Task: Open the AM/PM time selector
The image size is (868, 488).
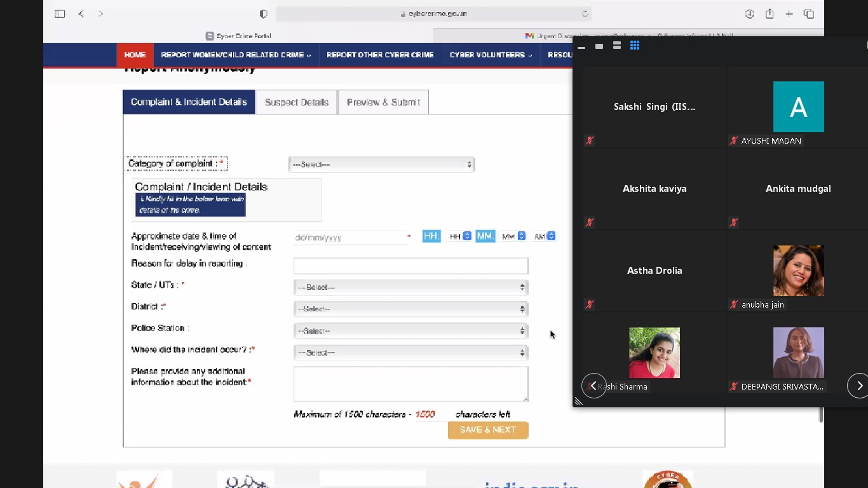Action: click(x=545, y=236)
